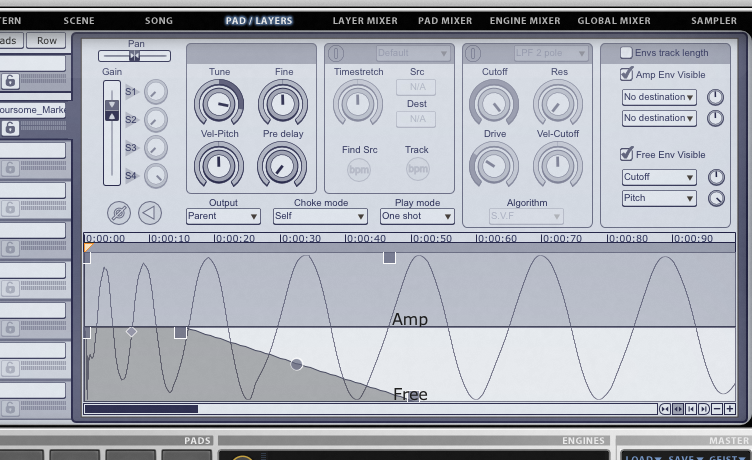Click the zoom out minus icon
Screen dimensions: 752x460
(x=717, y=409)
